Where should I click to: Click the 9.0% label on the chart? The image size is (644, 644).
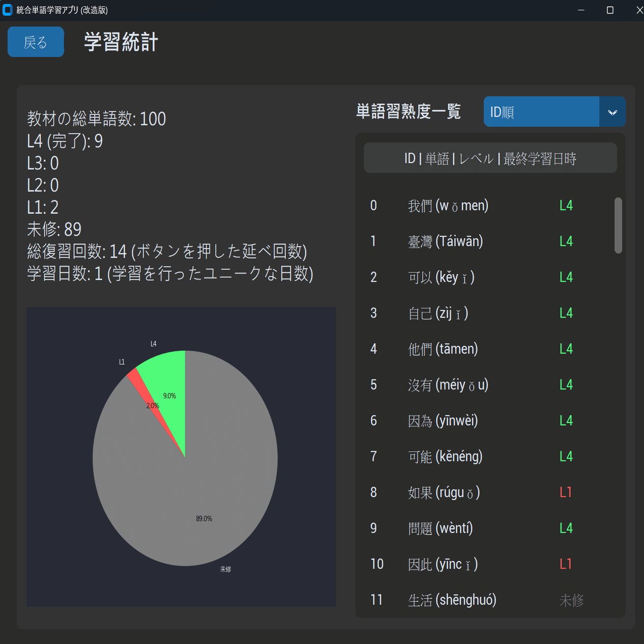pyautogui.click(x=169, y=396)
